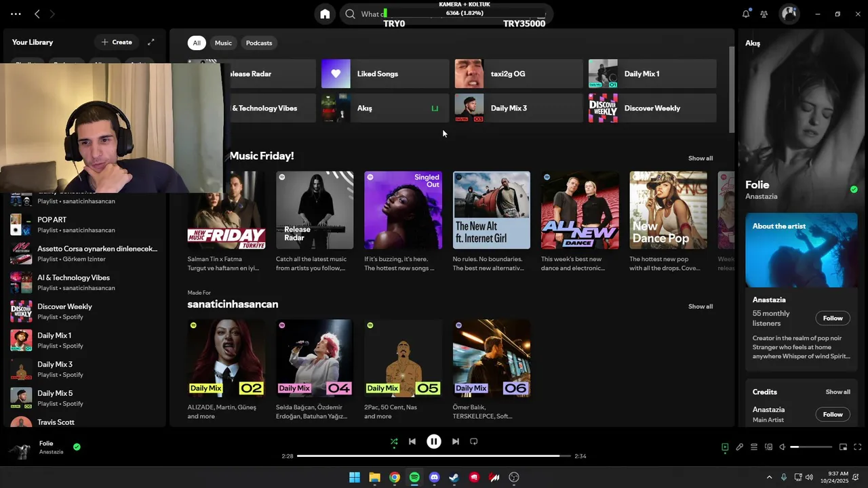Follow Anastazia in About the artist
Viewport: 868px width, 488px height.
833,318
